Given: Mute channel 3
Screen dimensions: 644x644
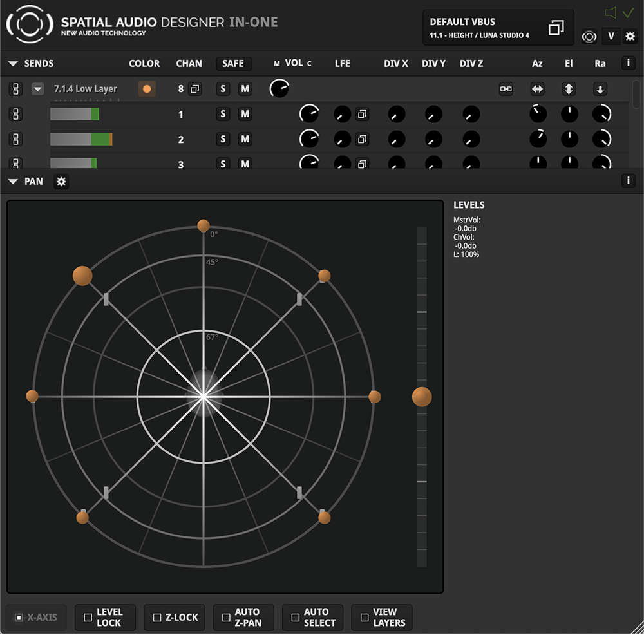Looking at the screenshot, I should pos(245,163).
